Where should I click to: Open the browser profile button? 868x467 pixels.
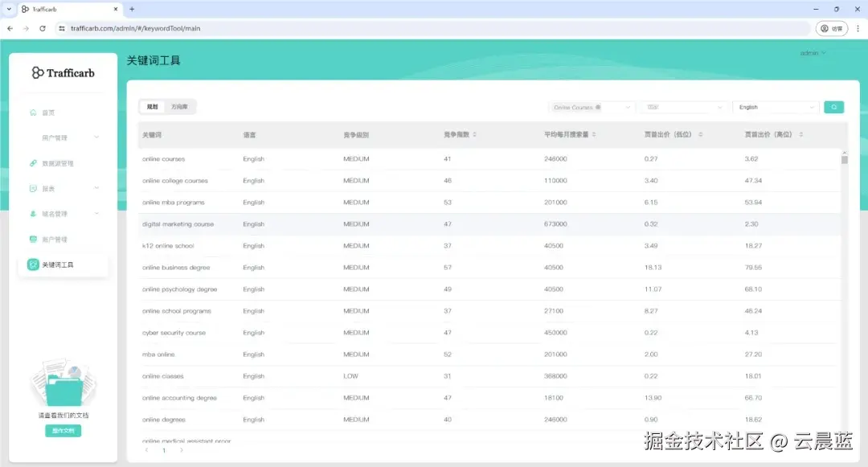click(x=832, y=28)
